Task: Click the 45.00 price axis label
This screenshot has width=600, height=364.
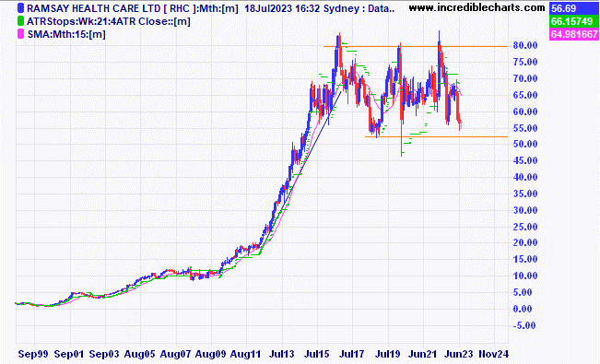Action: [x=525, y=160]
